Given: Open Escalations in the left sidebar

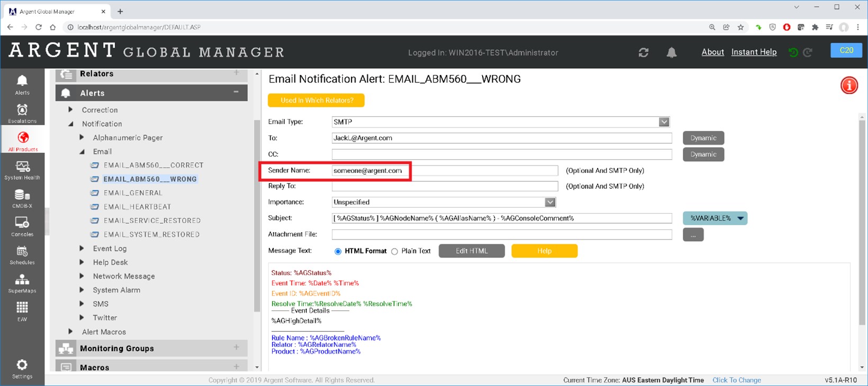Looking at the screenshot, I should pyautogui.click(x=22, y=113).
